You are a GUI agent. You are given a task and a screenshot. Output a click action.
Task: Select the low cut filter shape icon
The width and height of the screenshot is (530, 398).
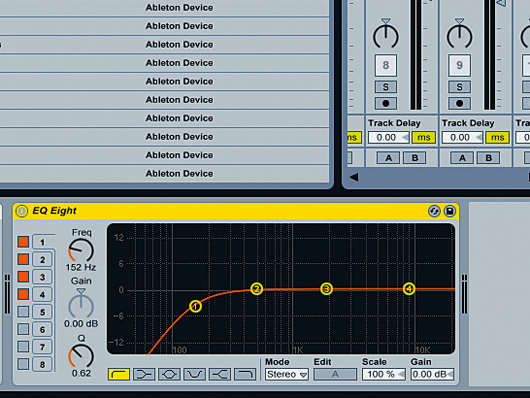119,374
